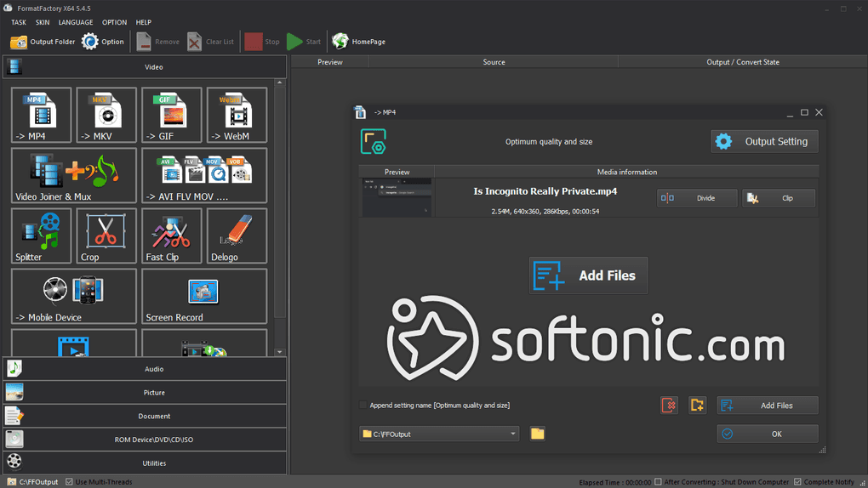868x488 pixels.
Task: Toggle the Use Multi-Threads checkbox
Action: click(x=69, y=482)
